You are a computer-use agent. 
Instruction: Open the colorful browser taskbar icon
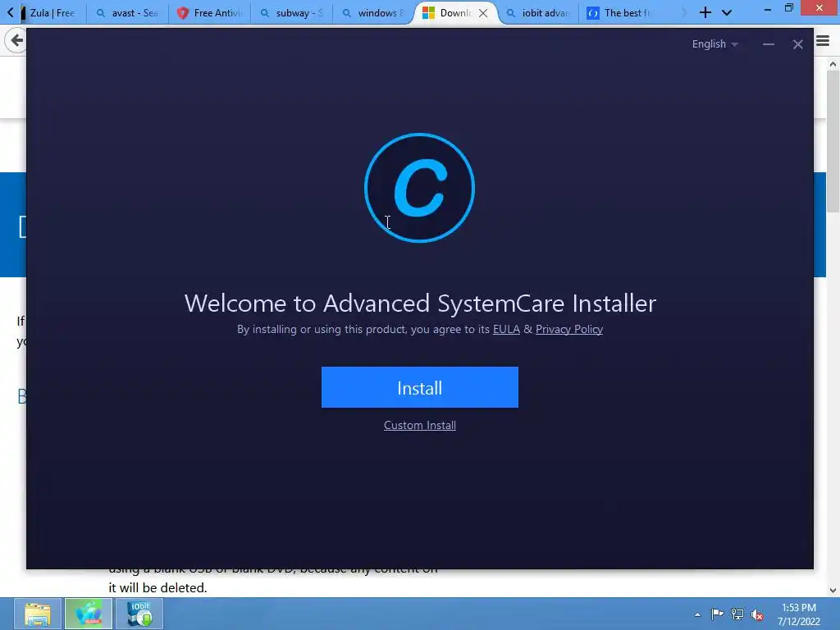click(89, 614)
